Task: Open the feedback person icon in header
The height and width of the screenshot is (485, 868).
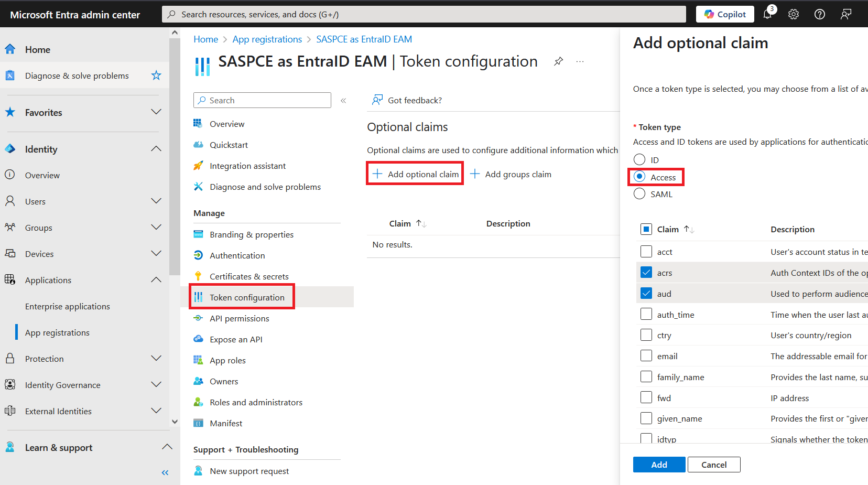Action: [x=845, y=15]
